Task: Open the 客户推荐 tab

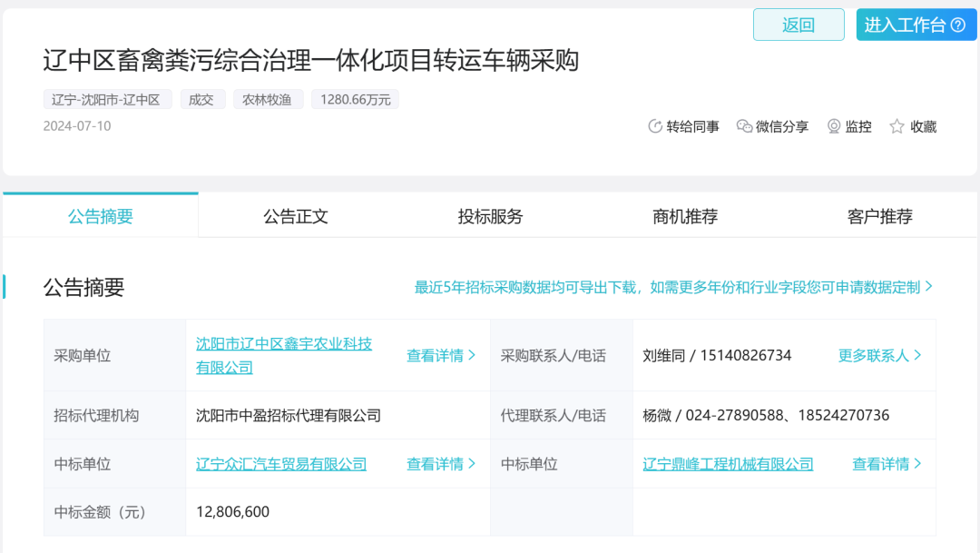Action: click(879, 216)
